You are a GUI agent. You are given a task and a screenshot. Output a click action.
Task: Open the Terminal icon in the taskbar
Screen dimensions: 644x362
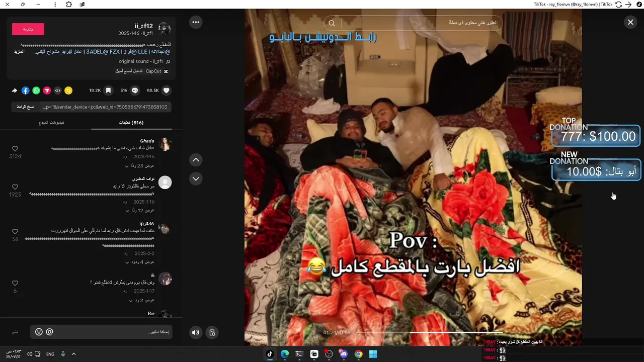click(299, 354)
